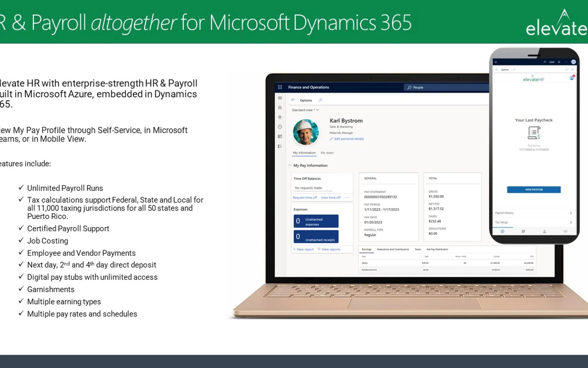Click the back arrow beside Options

[x=293, y=100]
